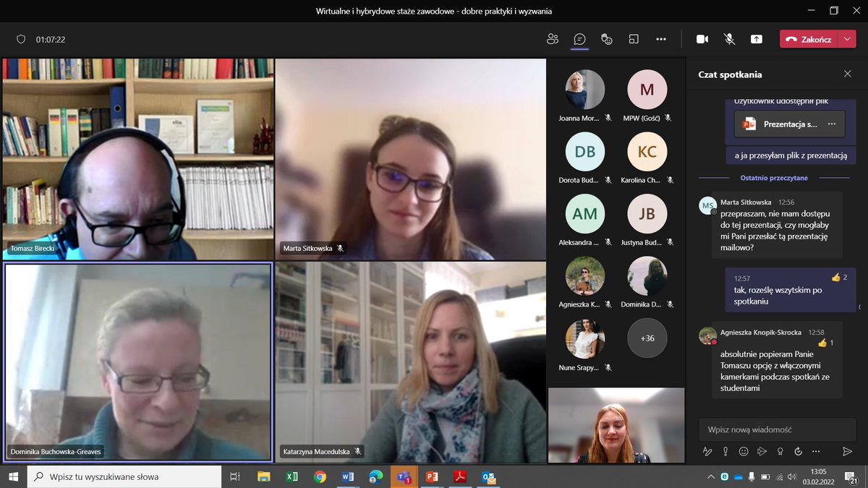Select Justyna Bud... JB avatar

tap(647, 214)
